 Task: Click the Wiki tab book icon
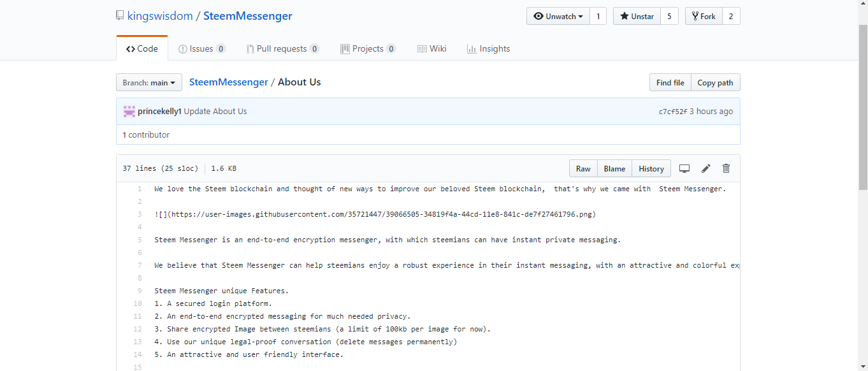422,48
